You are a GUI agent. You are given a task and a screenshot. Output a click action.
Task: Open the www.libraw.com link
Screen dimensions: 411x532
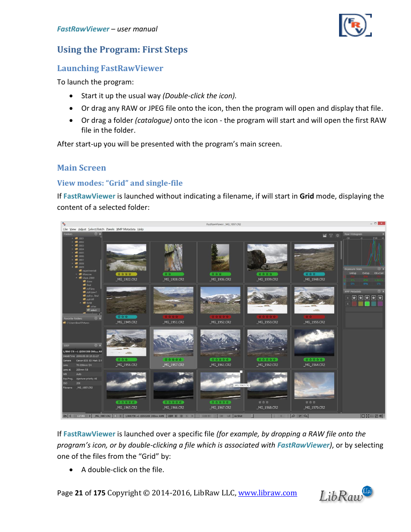[x=268, y=493]
